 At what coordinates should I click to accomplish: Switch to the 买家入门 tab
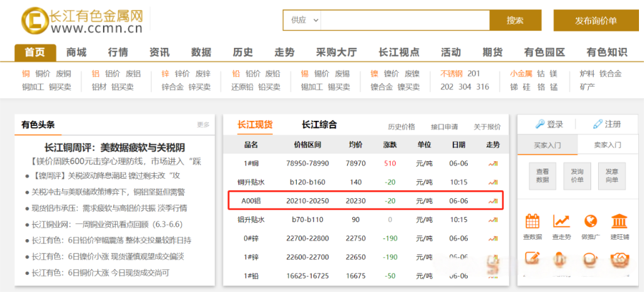tap(547, 145)
